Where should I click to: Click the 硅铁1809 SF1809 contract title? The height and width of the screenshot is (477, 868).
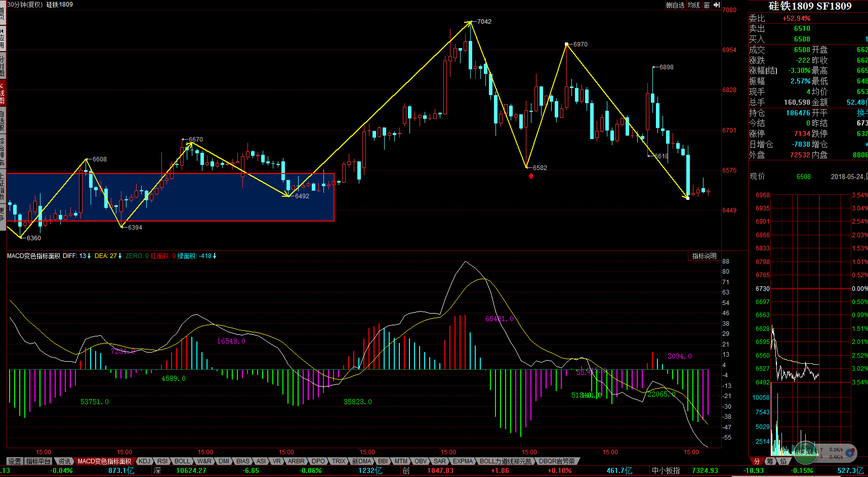pos(810,6)
